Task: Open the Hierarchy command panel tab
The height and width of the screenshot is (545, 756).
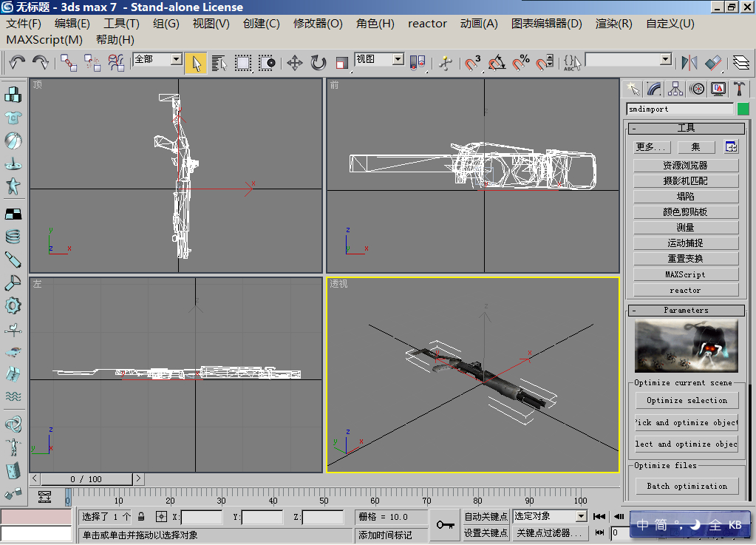Action: click(675, 89)
